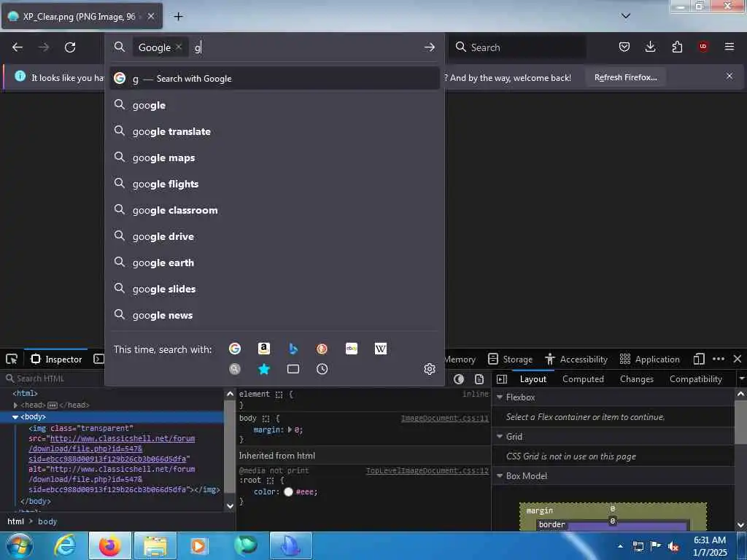The width and height of the screenshot is (747, 560).
Task: Search history using the clock icon
Action: (322, 369)
